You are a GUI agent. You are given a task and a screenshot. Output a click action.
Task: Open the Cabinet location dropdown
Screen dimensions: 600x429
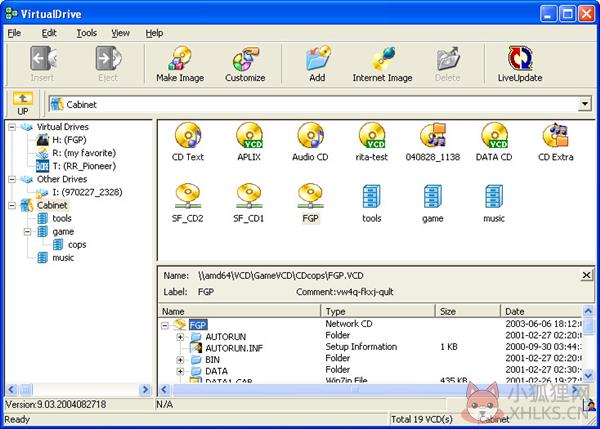(x=585, y=104)
